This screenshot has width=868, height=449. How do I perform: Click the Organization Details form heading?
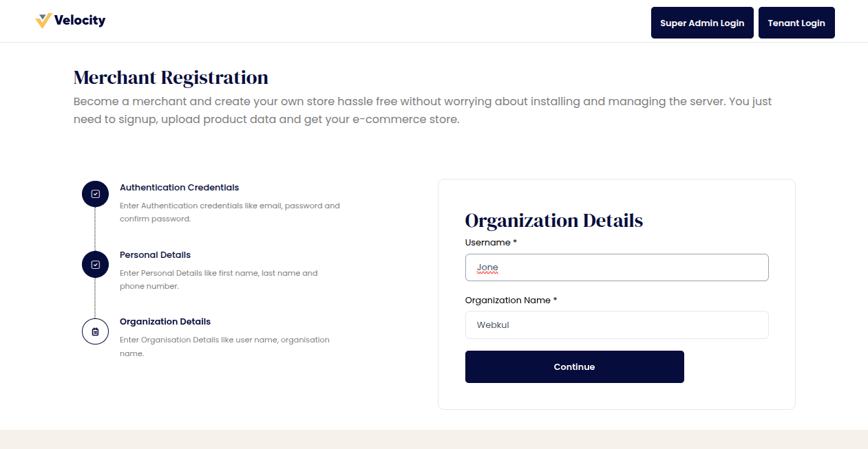[554, 221]
